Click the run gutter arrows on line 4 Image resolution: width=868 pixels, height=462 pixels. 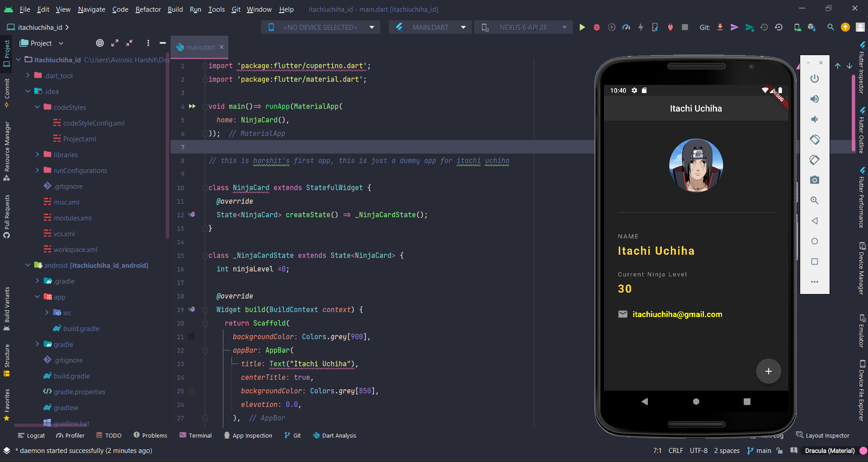pyautogui.click(x=192, y=106)
